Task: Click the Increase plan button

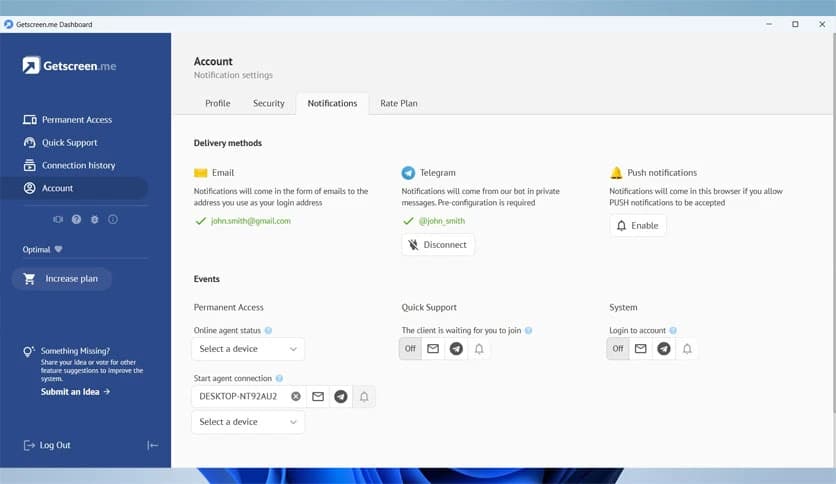Action: (x=62, y=279)
